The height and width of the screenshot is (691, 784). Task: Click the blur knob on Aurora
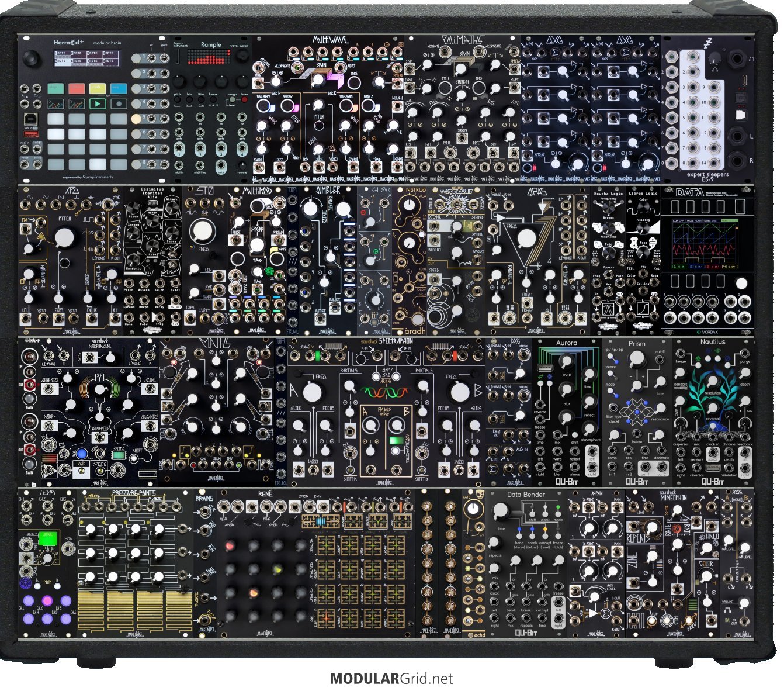566,390
